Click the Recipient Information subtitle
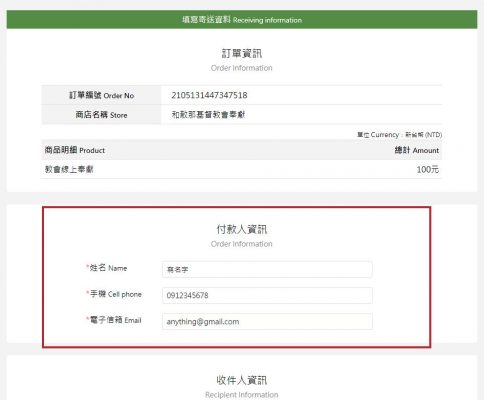Viewport: 484px width, 400px height. (242, 395)
